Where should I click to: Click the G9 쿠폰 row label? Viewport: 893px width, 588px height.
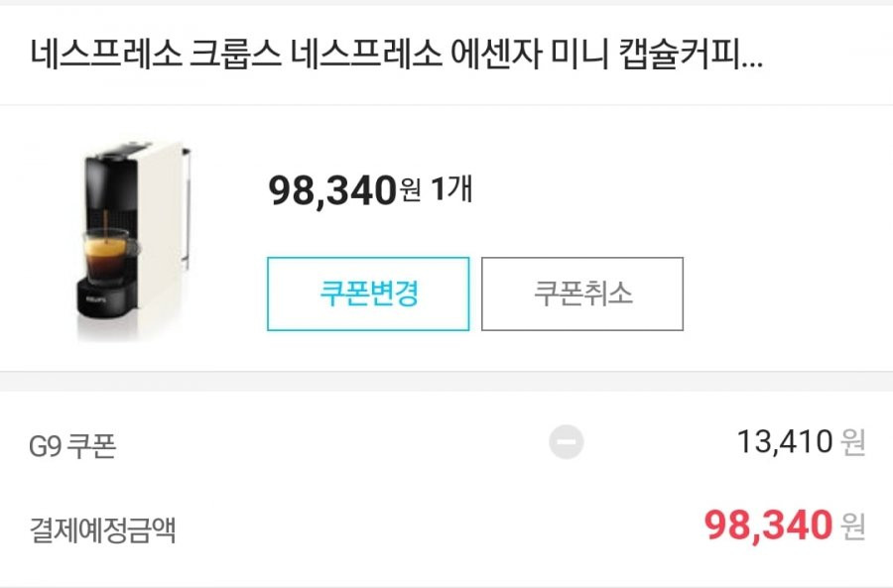72,445
